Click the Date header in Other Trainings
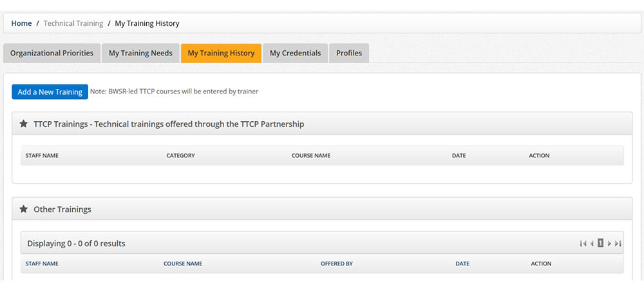Screen dimensions: 644x290 pos(462,264)
